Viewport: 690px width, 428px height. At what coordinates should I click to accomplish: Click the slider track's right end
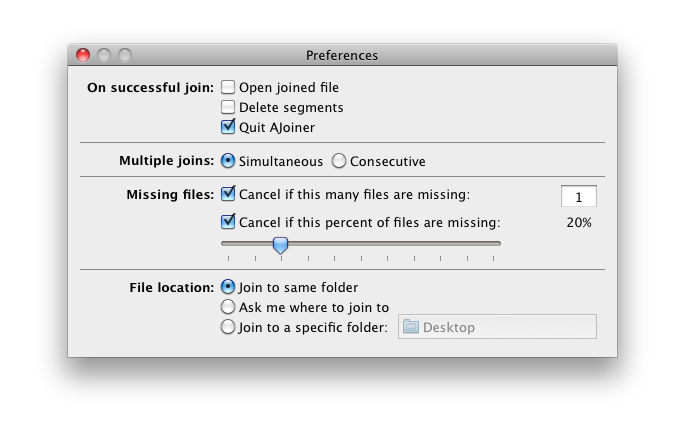[497, 243]
